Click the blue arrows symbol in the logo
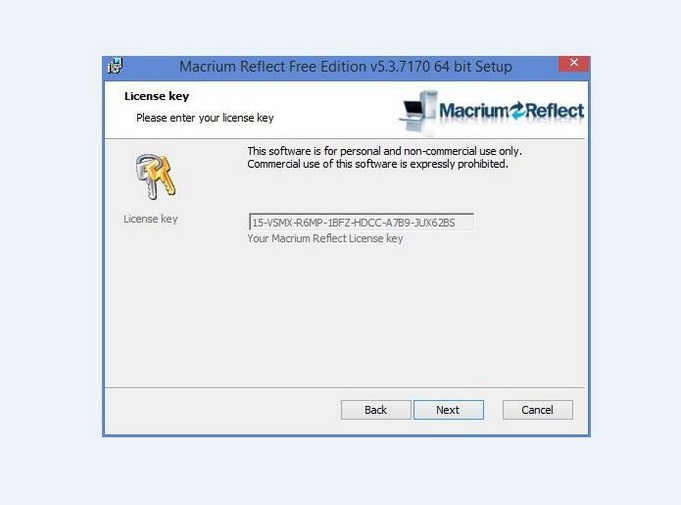Screen dimensions: 681x505 (517, 111)
